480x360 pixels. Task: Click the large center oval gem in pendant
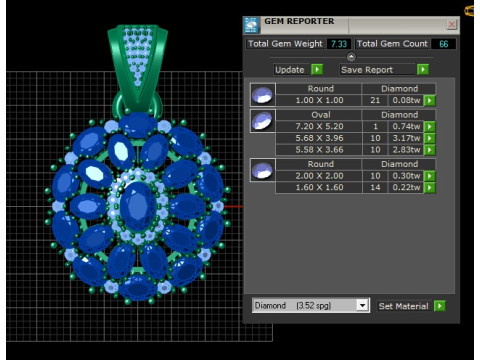138,207
